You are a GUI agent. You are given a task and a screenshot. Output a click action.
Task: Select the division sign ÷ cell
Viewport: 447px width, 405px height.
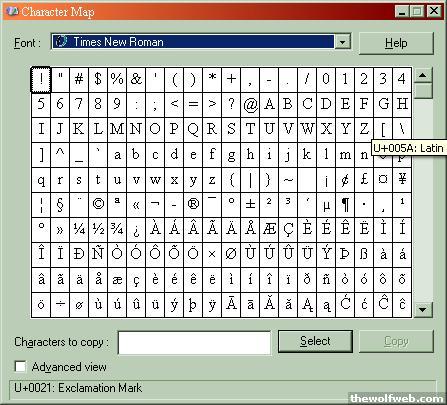pyautogui.click(x=60, y=305)
